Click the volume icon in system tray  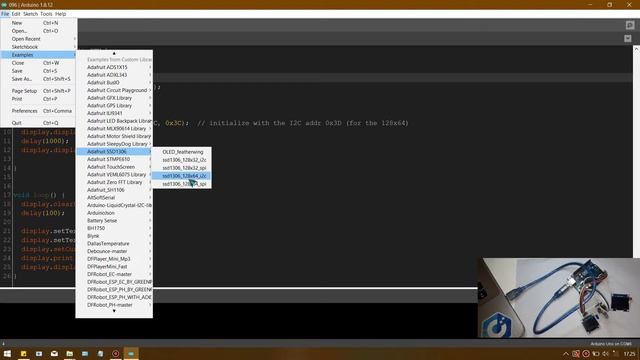[605, 354]
